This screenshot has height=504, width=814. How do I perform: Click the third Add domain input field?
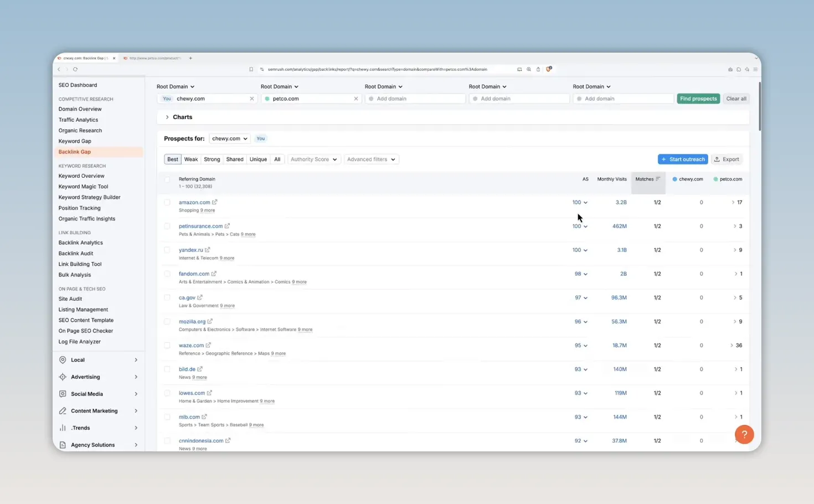click(623, 99)
